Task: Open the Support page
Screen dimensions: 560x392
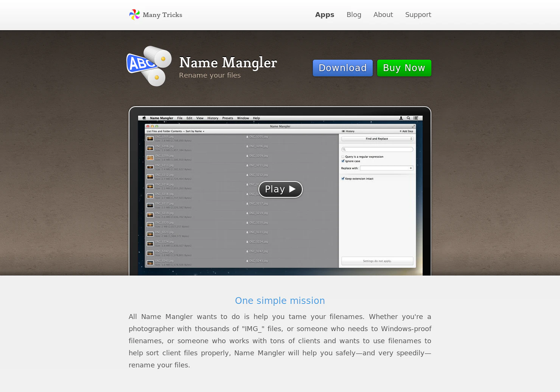Action: [x=418, y=15]
